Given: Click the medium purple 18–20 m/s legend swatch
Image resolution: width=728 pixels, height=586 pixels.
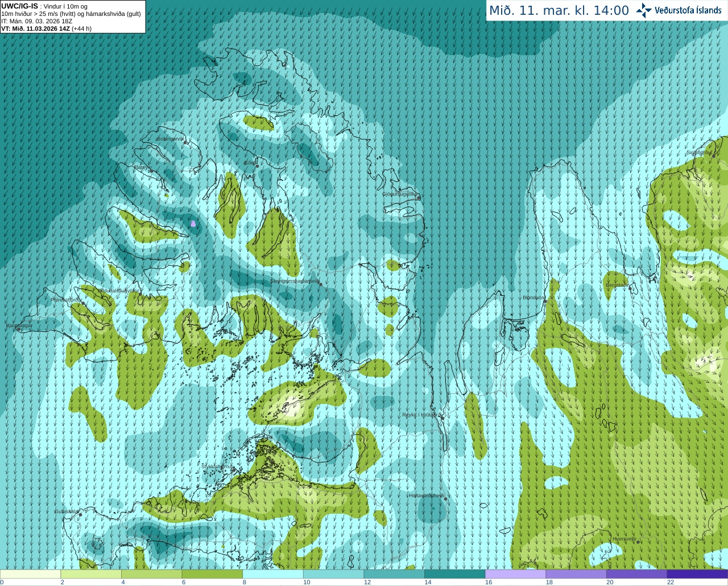Looking at the screenshot, I should click(576, 574).
